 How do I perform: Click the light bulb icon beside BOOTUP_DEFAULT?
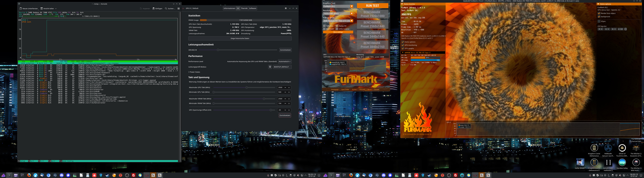[270, 67]
